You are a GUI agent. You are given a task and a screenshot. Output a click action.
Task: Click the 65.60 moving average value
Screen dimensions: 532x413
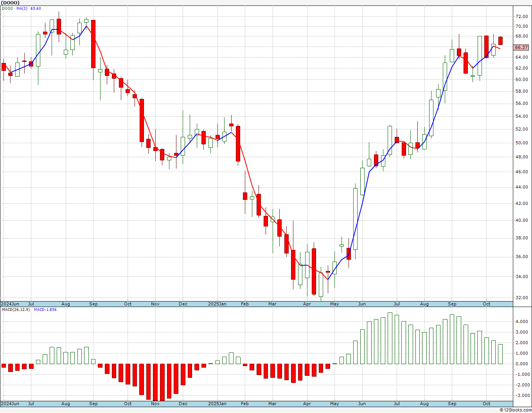click(36, 8)
